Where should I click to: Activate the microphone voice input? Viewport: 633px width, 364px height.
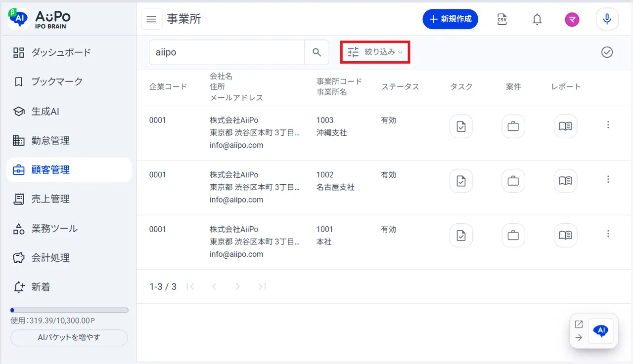(607, 19)
